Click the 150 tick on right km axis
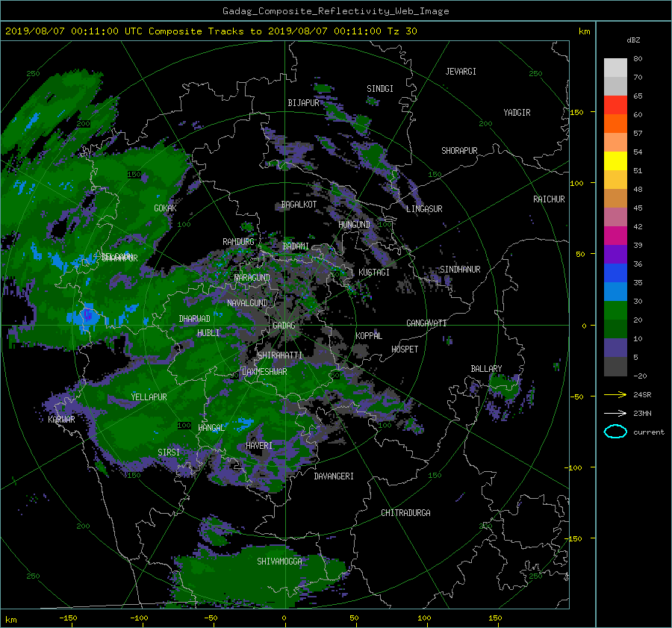This screenshot has height=628, width=672. pyautogui.click(x=577, y=112)
